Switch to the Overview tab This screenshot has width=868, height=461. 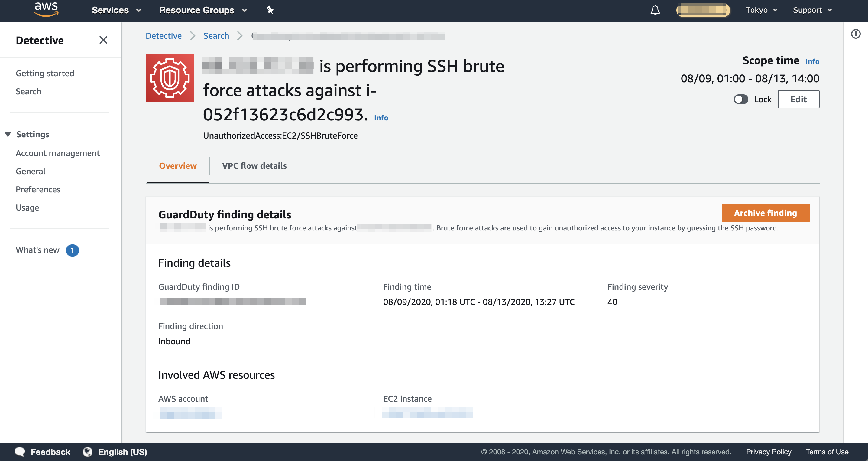pos(178,166)
